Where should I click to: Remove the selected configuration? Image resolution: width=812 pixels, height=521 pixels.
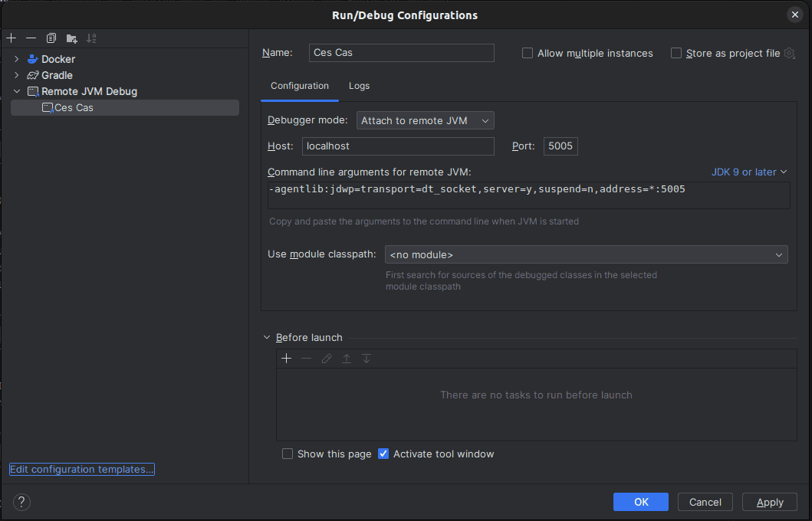point(31,38)
